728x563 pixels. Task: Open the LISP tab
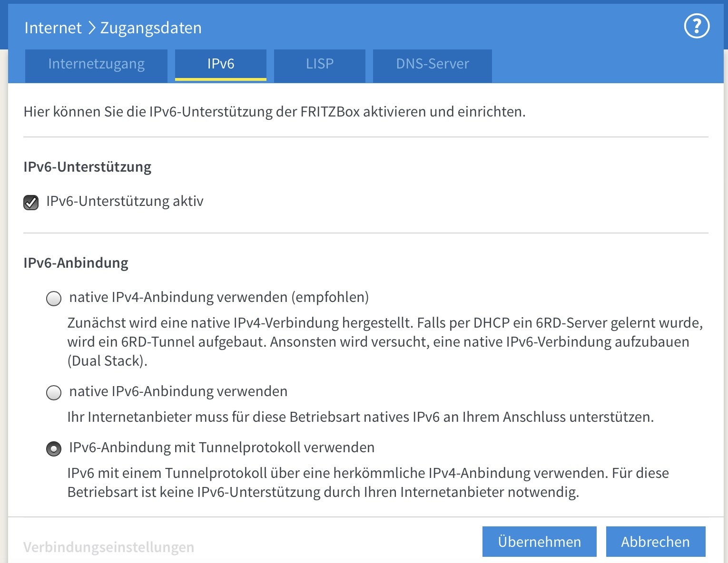click(x=320, y=64)
